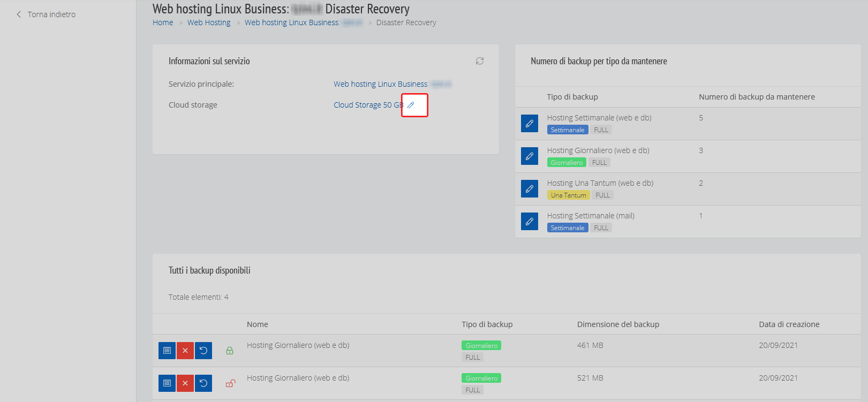This screenshot has height=402, width=868.
Task: Restore the 461 MB backup
Action: pos(203,351)
